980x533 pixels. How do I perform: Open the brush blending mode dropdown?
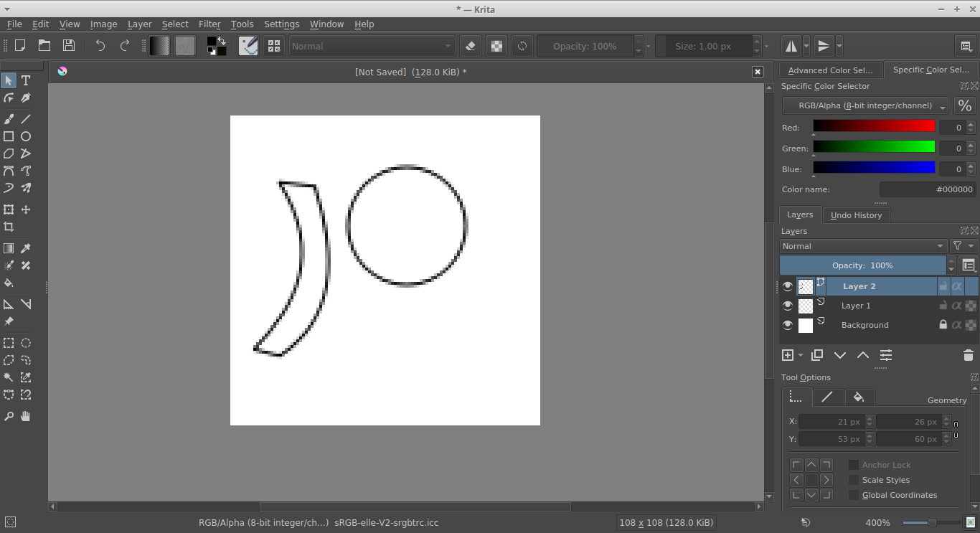click(x=372, y=46)
